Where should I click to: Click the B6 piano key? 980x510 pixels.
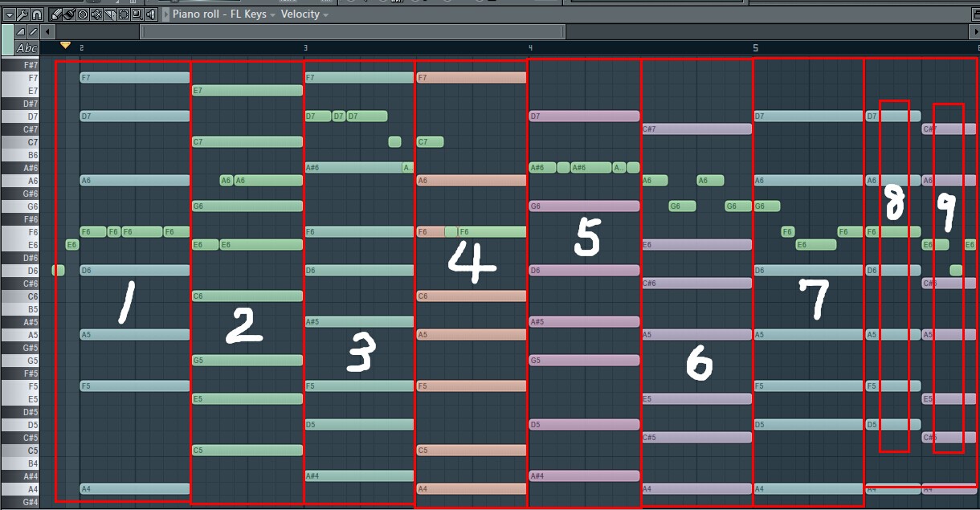tap(20, 155)
